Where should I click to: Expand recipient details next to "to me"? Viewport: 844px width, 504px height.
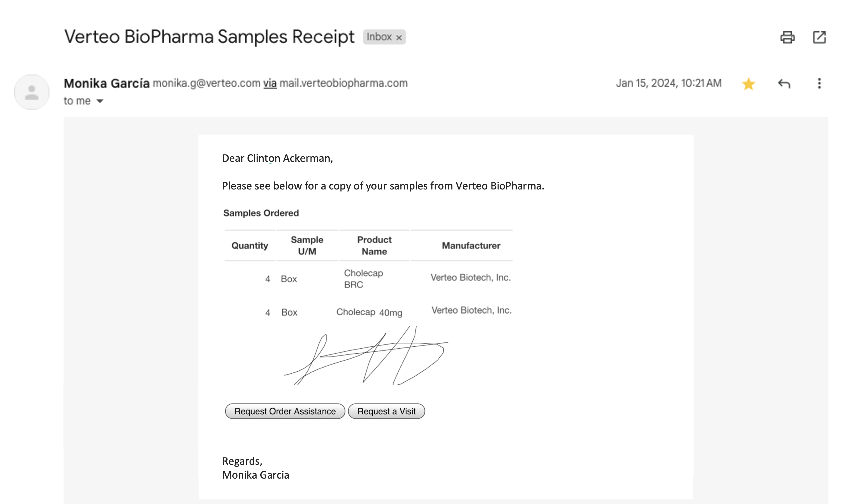pos(100,101)
